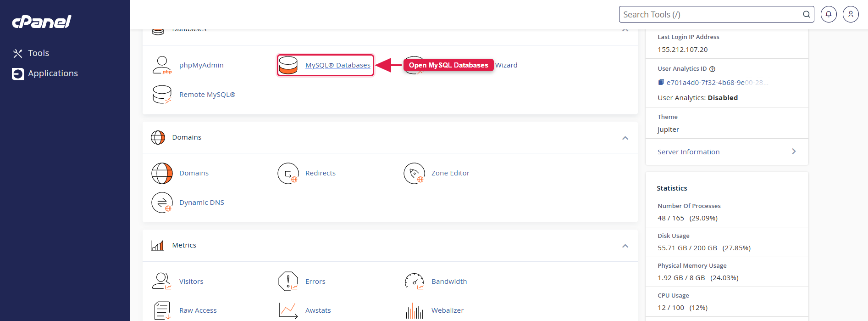Screen dimensions: 868x321
Task: Select the IP address 155.212.107.20
Action: pos(683,50)
